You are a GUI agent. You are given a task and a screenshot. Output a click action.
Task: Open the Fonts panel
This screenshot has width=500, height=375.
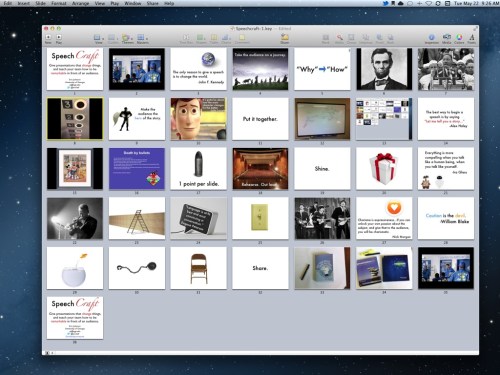click(472, 39)
